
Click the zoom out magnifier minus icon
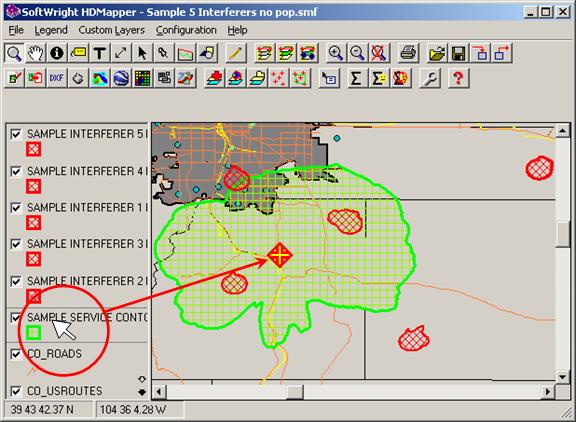[357, 53]
